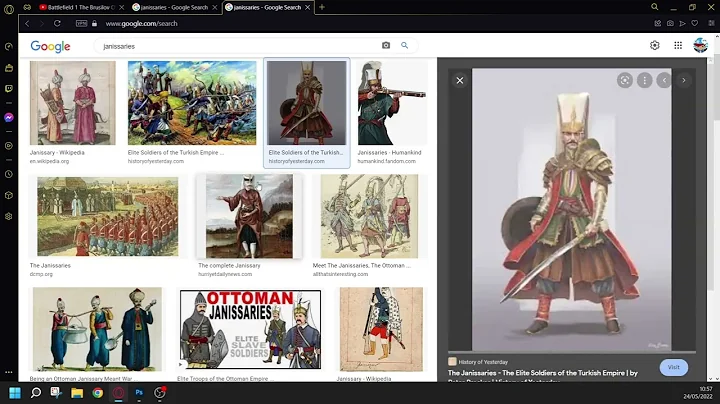
Task: Go back to previous page
Action: click(x=27, y=23)
